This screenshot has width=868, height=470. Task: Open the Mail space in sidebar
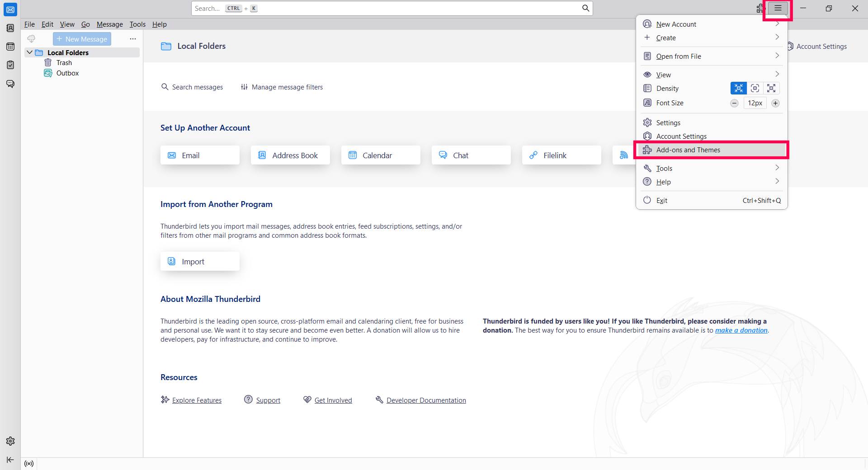click(x=10, y=9)
